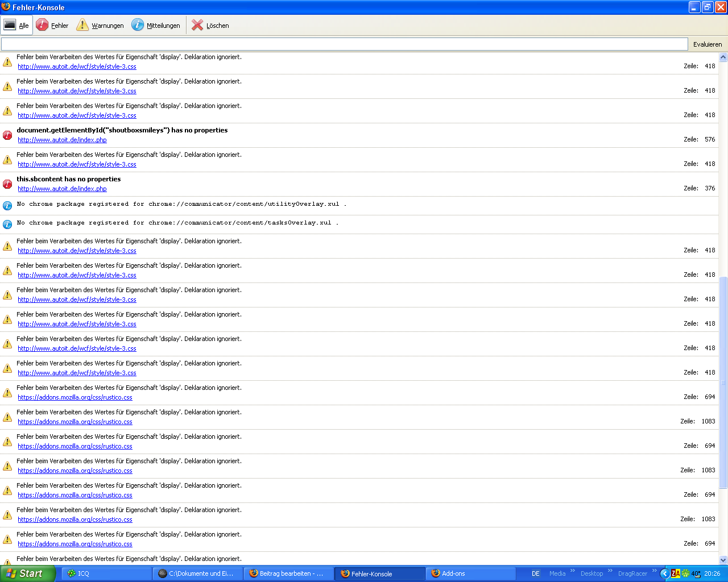Screen dimensions: 728x582
Task: Clear the console with Löschen
Action: (x=210, y=26)
